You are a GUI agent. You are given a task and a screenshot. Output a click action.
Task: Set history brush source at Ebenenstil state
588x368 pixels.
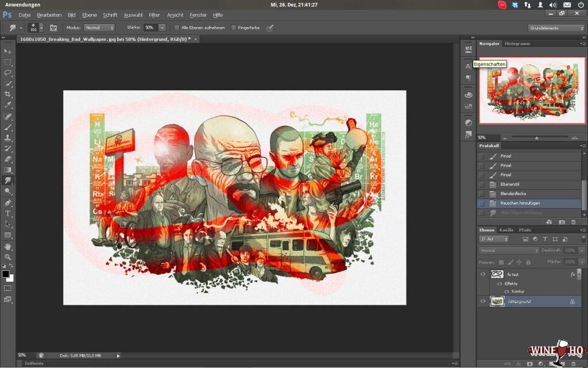pos(482,185)
